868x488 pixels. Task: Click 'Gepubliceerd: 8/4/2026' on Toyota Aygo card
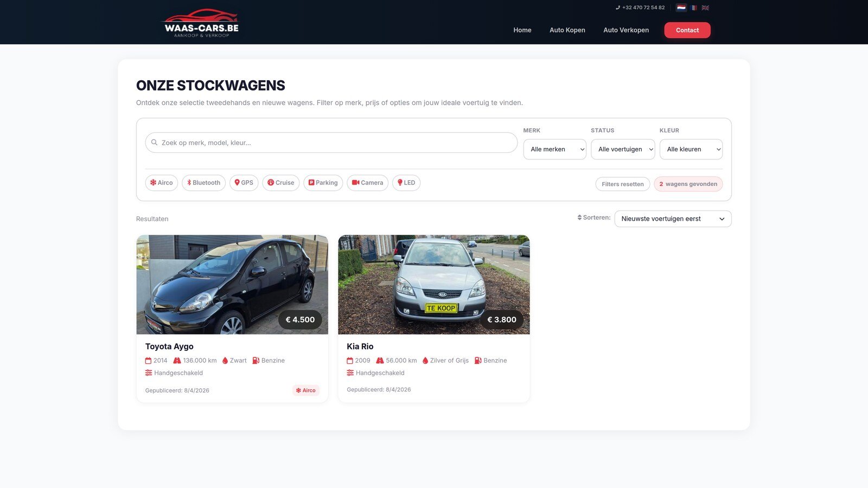(177, 390)
